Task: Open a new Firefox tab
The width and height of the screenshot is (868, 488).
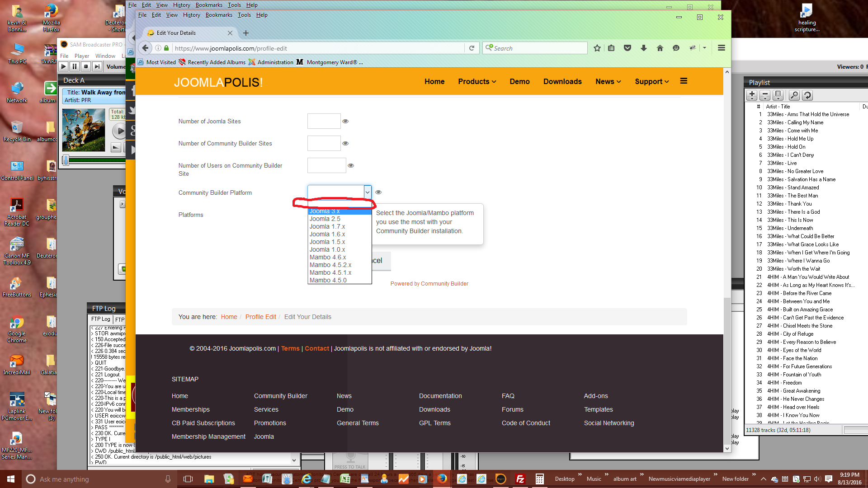Action: point(246,33)
